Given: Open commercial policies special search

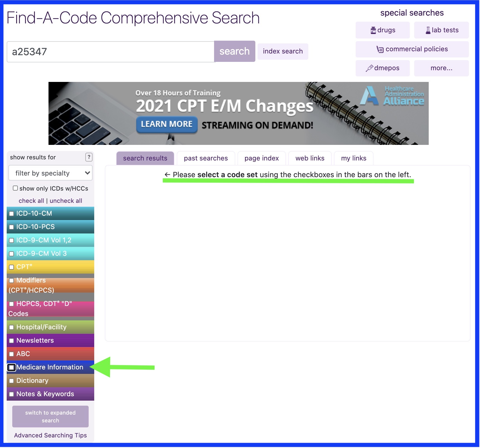Looking at the screenshot, I should (412, 49).
